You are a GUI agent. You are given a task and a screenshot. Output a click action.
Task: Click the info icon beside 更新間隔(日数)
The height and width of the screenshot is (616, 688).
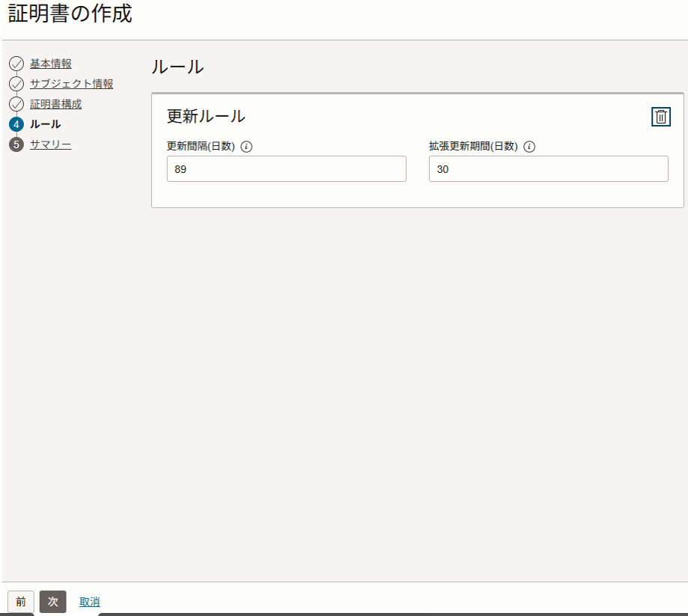click(247, 147)
